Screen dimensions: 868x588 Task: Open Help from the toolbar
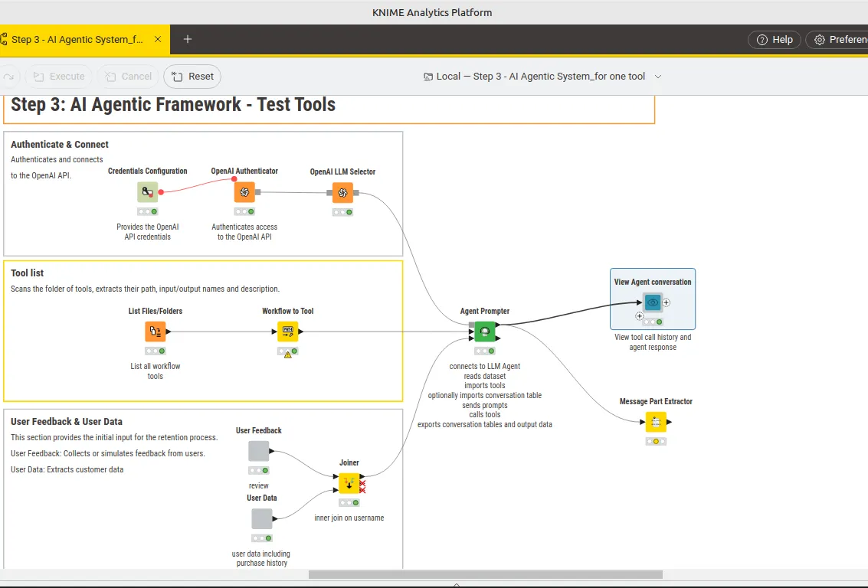coord(774,39)
